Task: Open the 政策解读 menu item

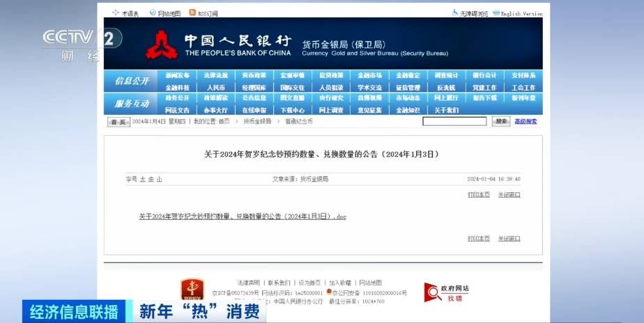Action: (215, 98)
